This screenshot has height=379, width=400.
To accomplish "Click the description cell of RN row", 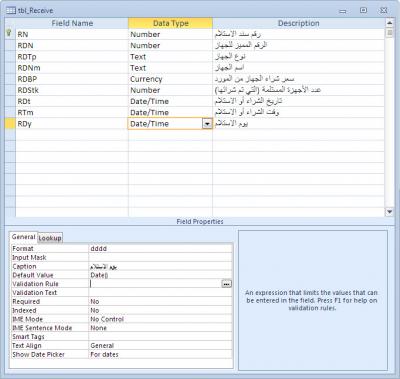I will (299, 34).
